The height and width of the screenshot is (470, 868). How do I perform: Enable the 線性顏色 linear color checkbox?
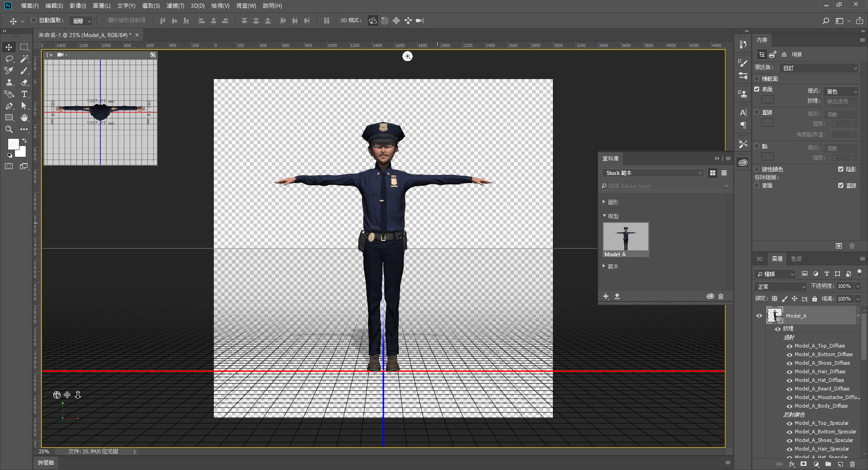757,169
